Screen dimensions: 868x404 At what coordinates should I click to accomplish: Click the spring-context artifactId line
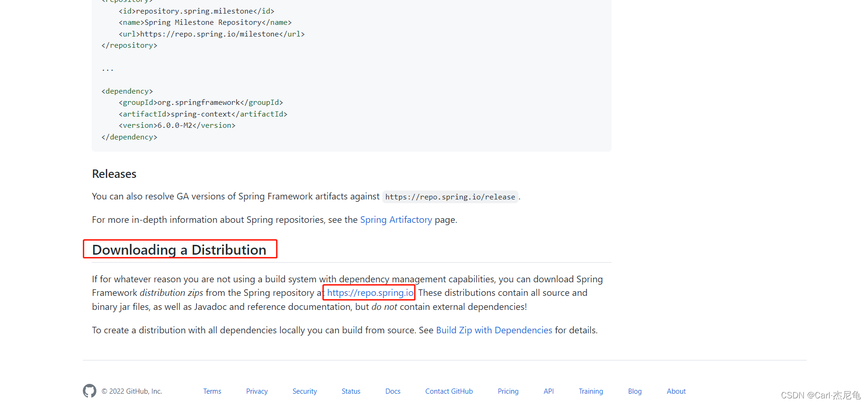tap(203, 114)
